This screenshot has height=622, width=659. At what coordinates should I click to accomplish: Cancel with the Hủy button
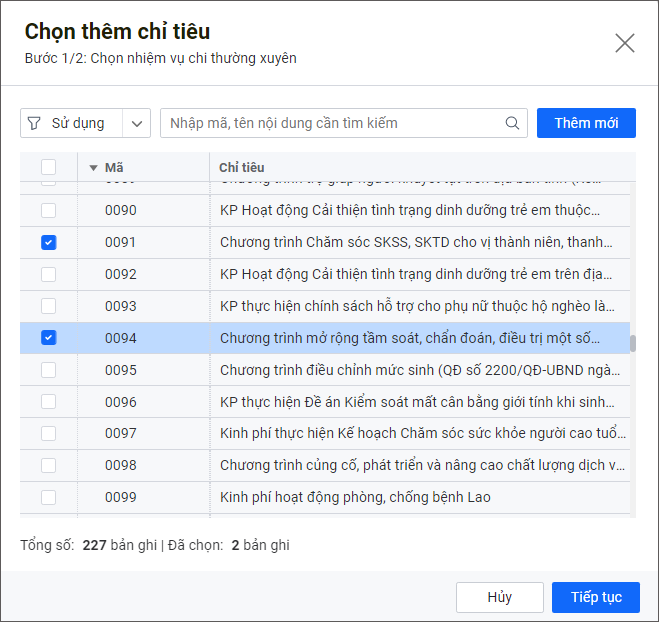499,597
